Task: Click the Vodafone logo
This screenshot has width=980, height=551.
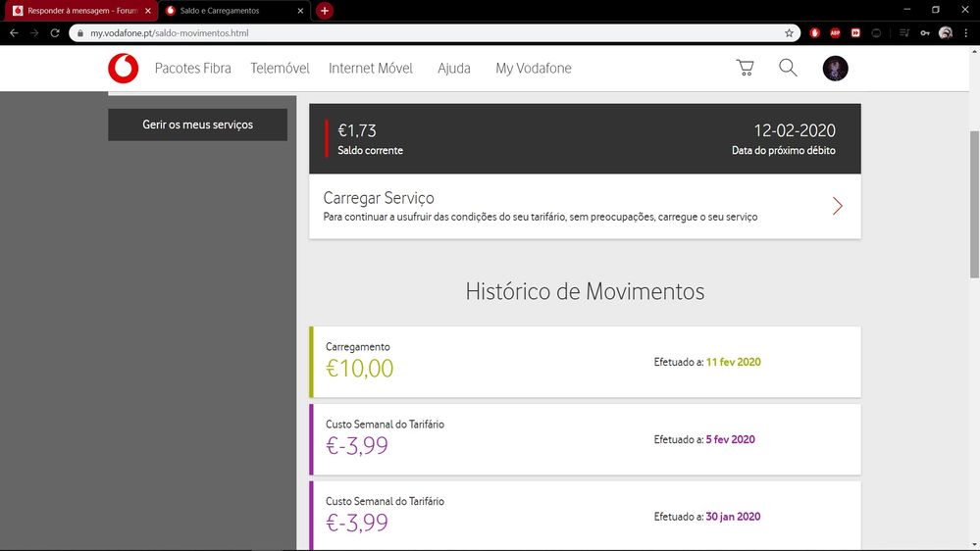Action: click(124, 69)
